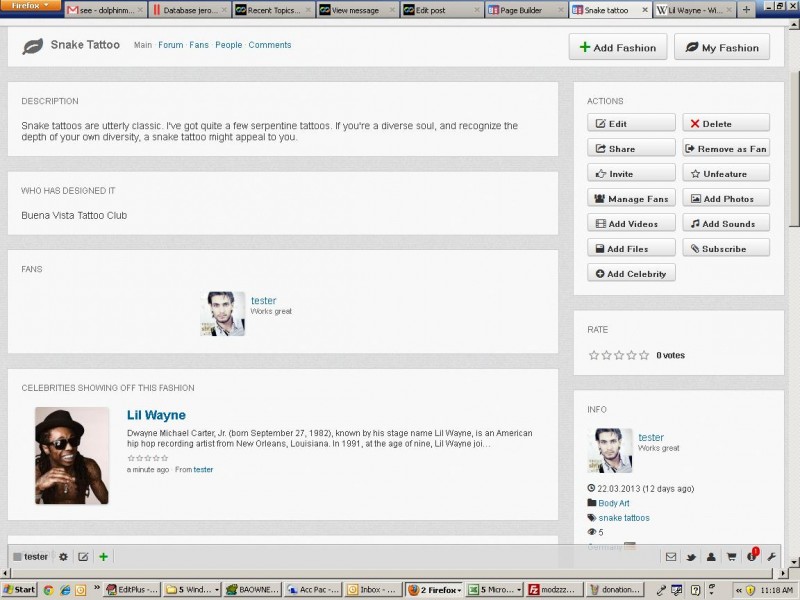
Task: Click tester's avatar in the Fans box
Action: click(x=222, y=313)
